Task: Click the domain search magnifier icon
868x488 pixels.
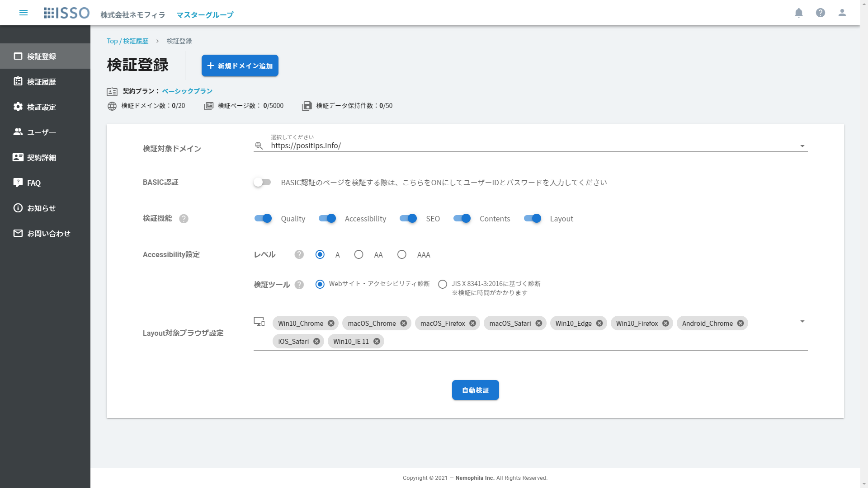Action: pyautogui.click(x=259, y=145)
